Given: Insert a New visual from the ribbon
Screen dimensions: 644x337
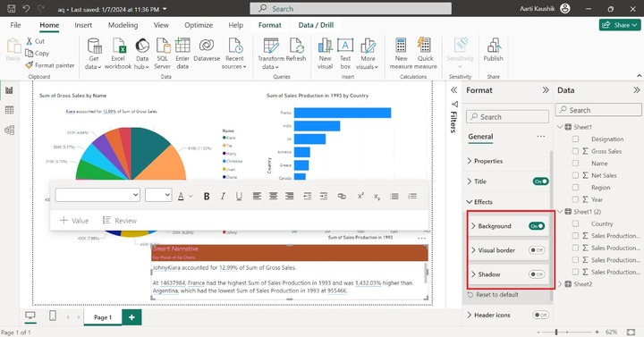Looking at the screenshot, I should point(325,54).
